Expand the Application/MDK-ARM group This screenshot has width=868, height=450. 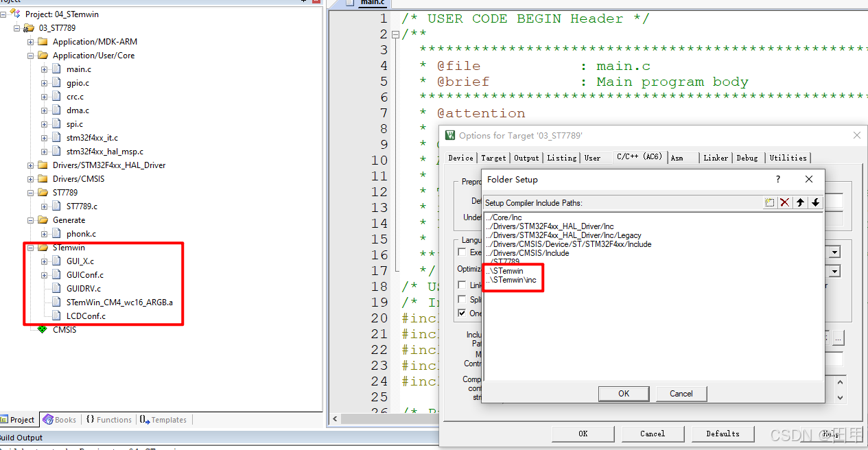tap(31, 42)
